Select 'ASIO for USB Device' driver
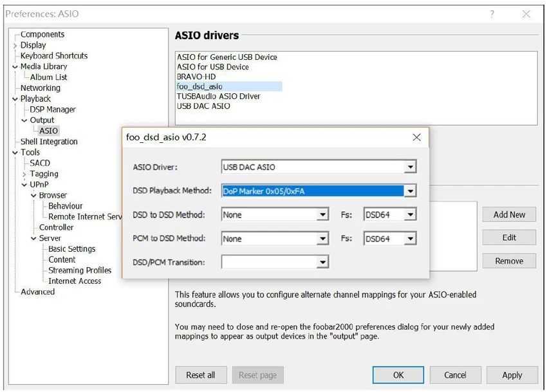The width and height of the screenshot is (547, 392). pyautogui.click(x=212, y=67)
